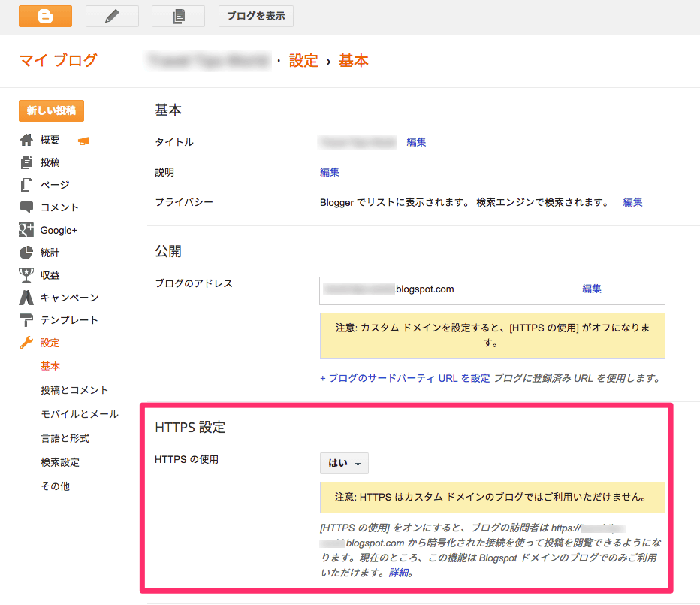Screen dimensions: 700x605
Task: Click the ブログを表示 button
Action: click(x=256, y=16)
